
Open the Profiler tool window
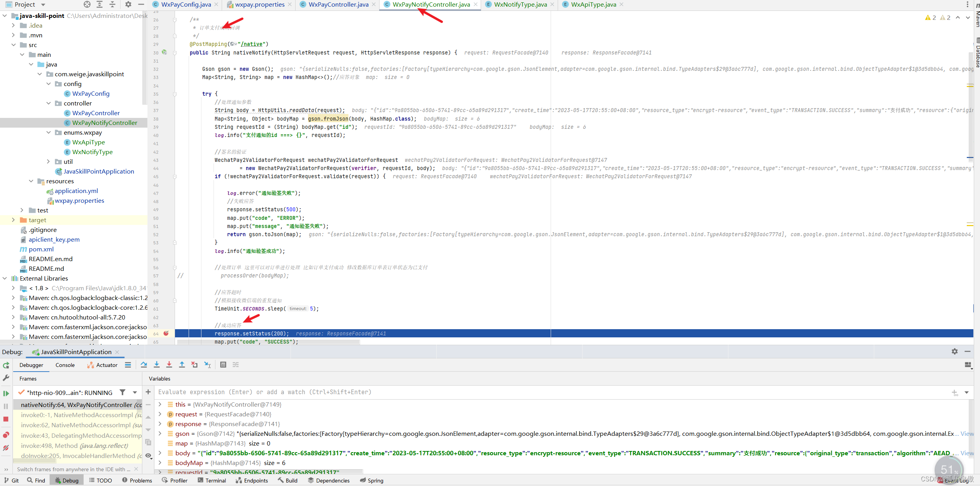pyautogui.click(x=175, y=481)
